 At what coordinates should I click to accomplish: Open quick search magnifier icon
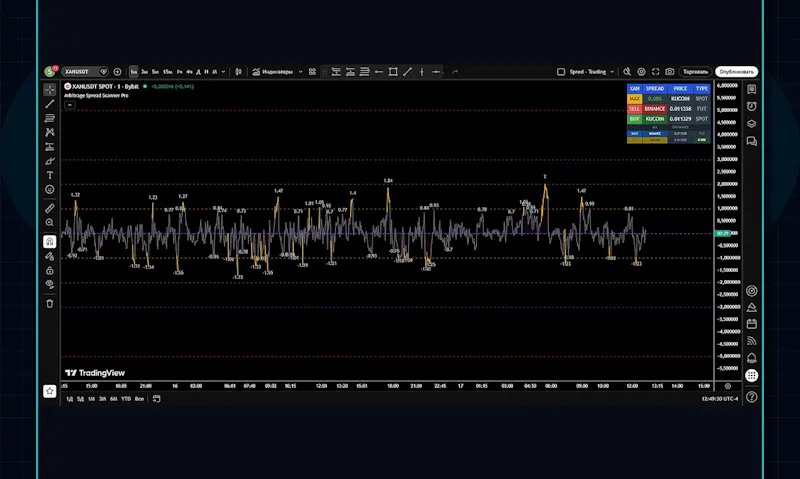click(x=627, y=72)
